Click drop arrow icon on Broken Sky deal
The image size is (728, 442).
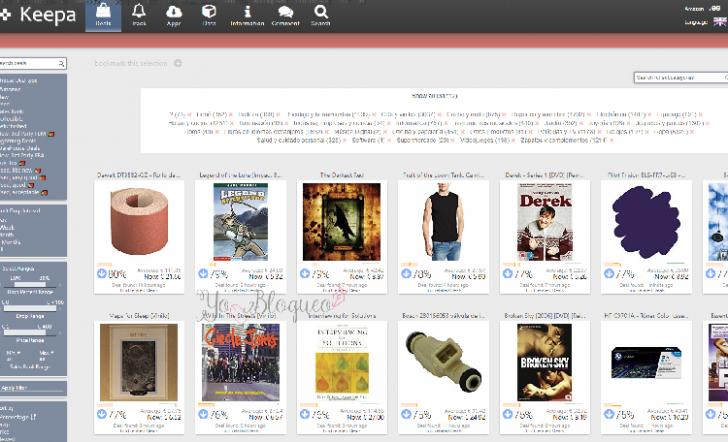[x=507, y=414]
